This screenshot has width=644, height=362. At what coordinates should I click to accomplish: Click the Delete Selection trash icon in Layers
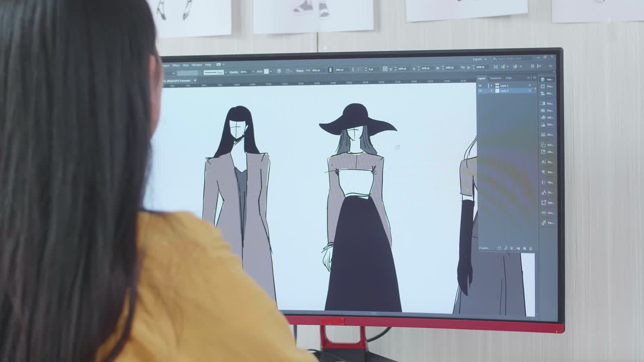[530, 248]
